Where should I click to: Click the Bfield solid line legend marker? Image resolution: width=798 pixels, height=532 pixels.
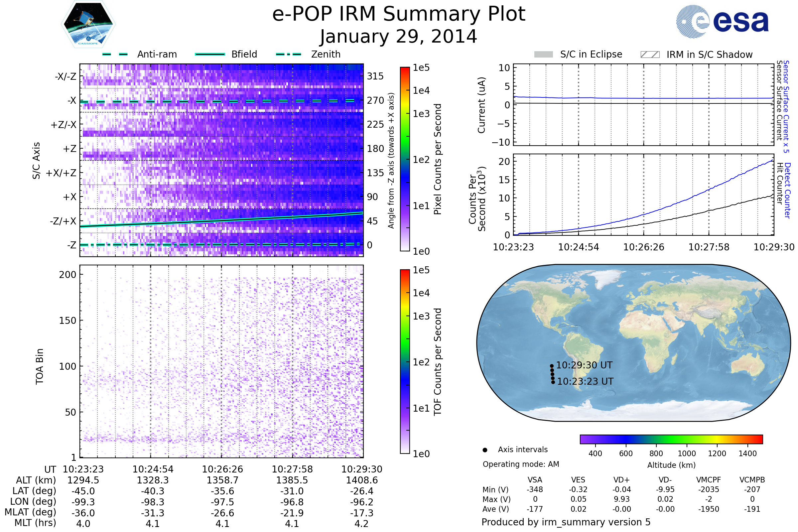[210, 54]
